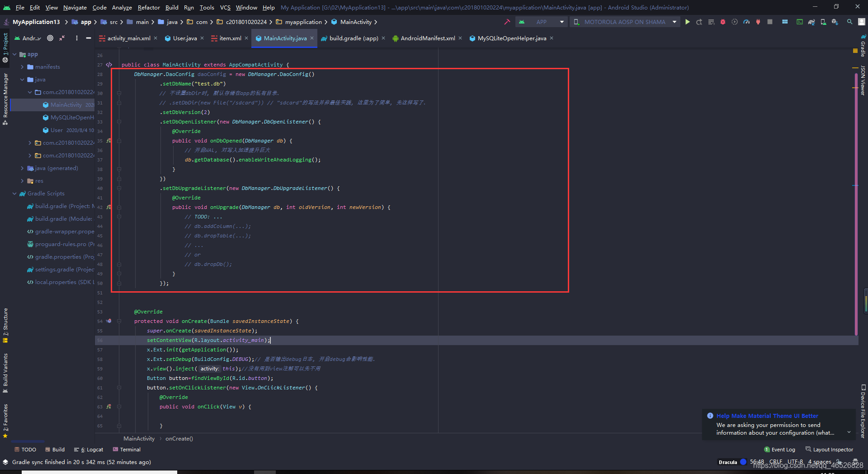Click the Collapse All icon in Project panel

pyautogui.click(x=62, y=38)
